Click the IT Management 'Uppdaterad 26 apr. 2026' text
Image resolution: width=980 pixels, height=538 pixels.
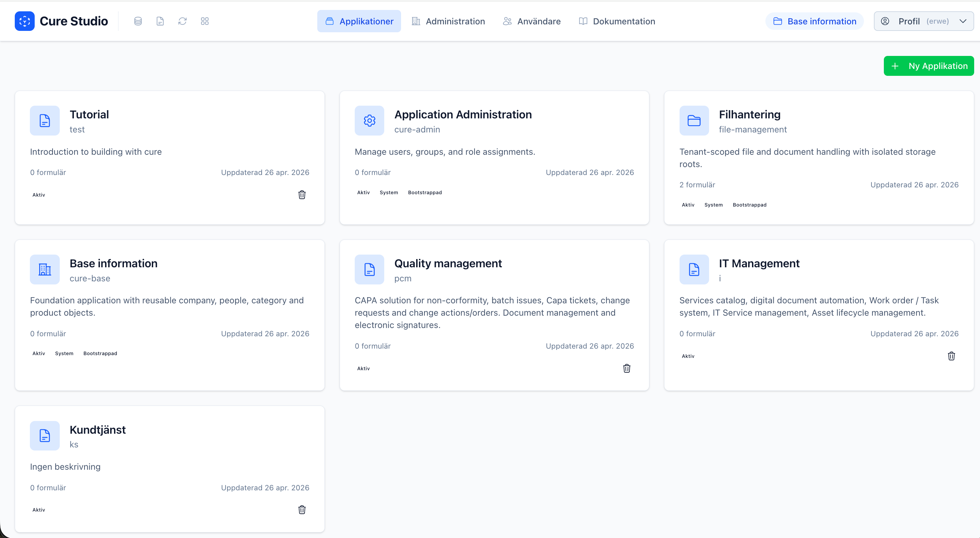(914, 334)
